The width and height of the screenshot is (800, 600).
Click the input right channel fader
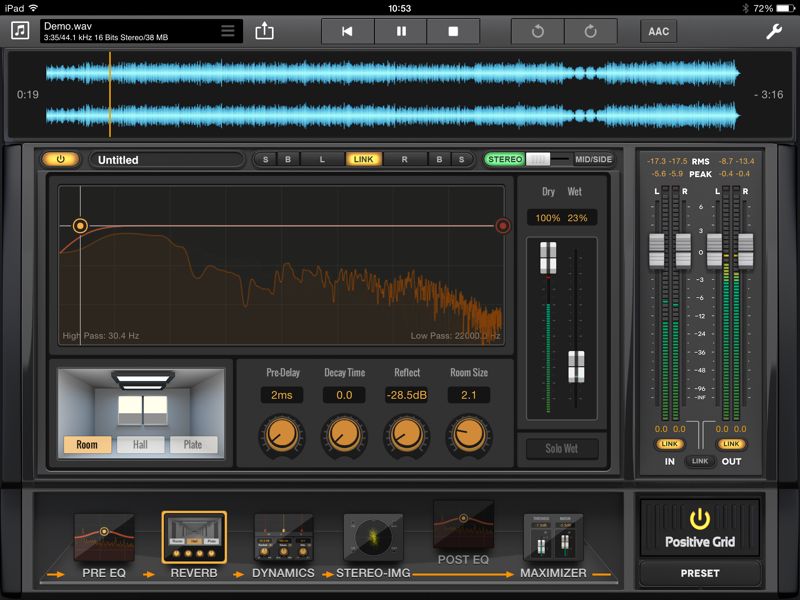coord(683,251)
